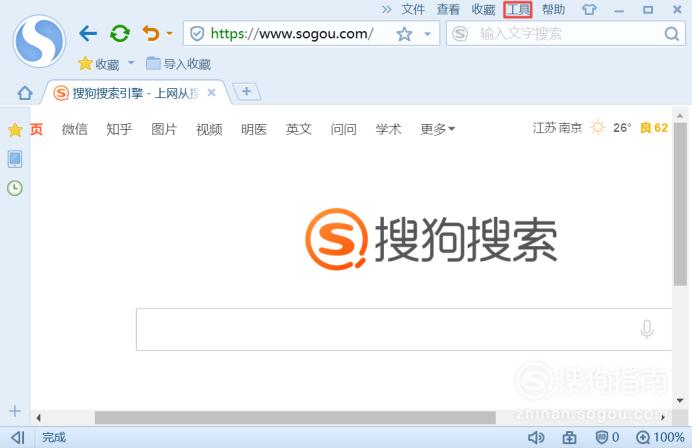Open the 学术 link
This screenshot has width=692, height=448.
[388, 129]
